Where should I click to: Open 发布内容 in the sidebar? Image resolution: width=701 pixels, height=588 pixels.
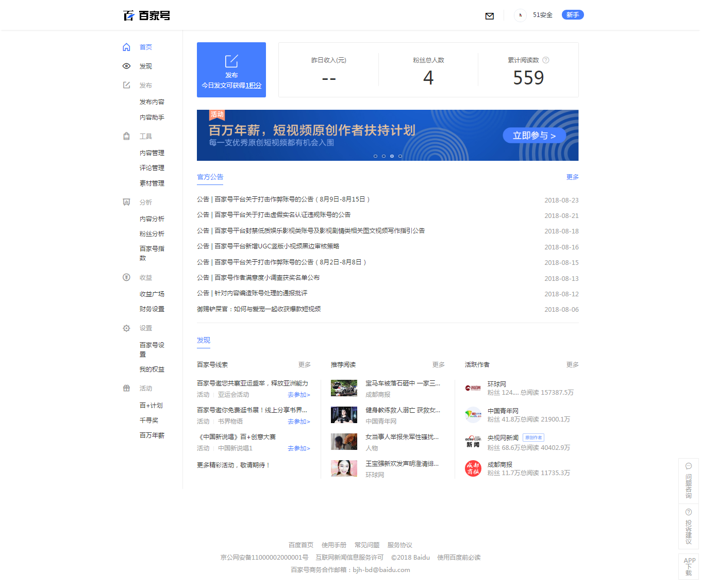coord(152,102)
